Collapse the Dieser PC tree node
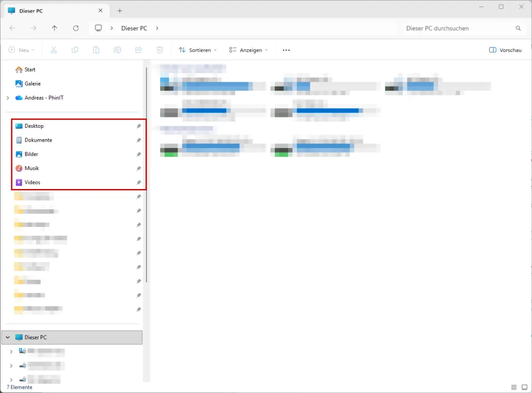Image resolution: width=532 pixels, height=393 pixels. coord(8,337)
